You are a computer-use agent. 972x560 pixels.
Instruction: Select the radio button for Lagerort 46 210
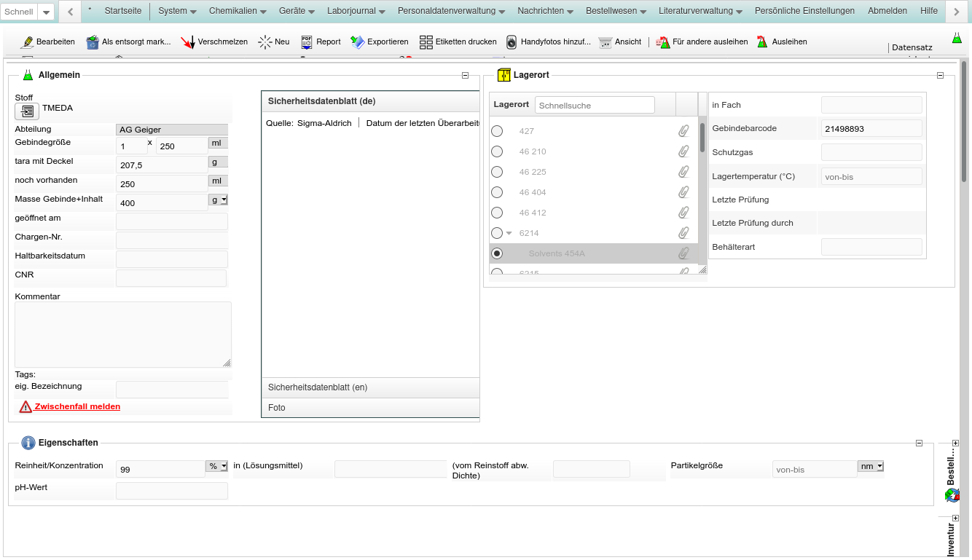(497, 151)
